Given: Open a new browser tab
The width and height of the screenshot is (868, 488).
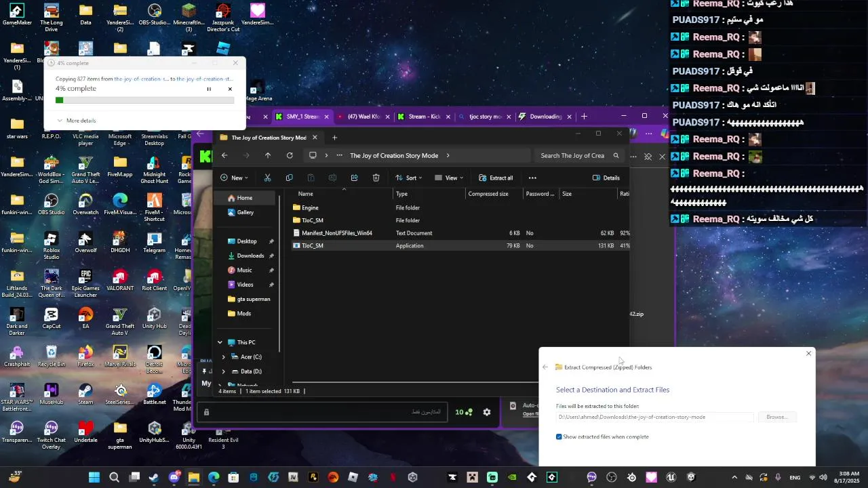Looking at the screenshot, I should pos(584,117).
